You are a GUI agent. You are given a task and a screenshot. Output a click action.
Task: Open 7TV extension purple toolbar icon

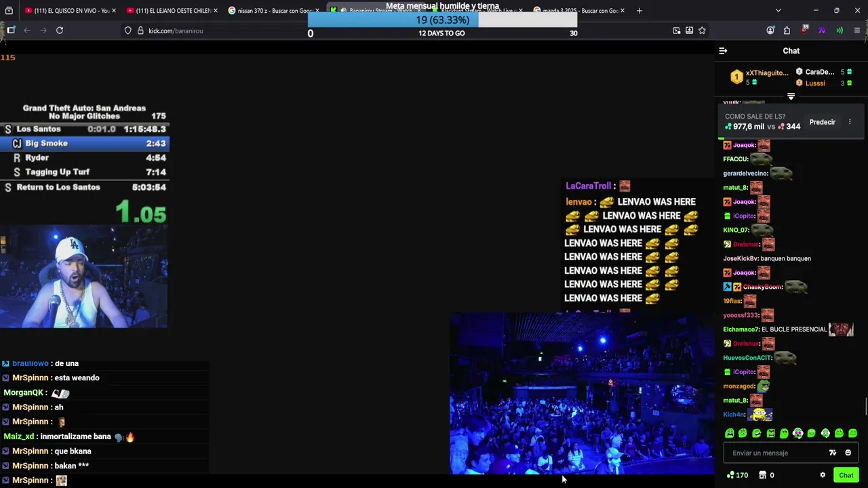(822, 30)
